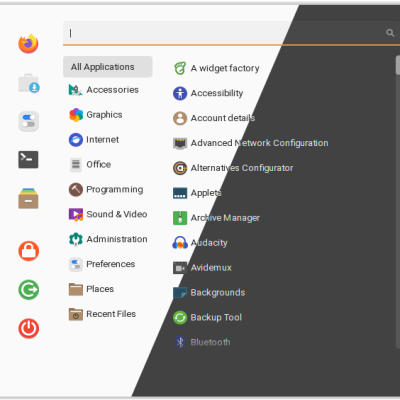The width and height of the screenshot is (400, 400).
Task: Launch Terminal from the favorites sidebar
Action: pos(28,160)
